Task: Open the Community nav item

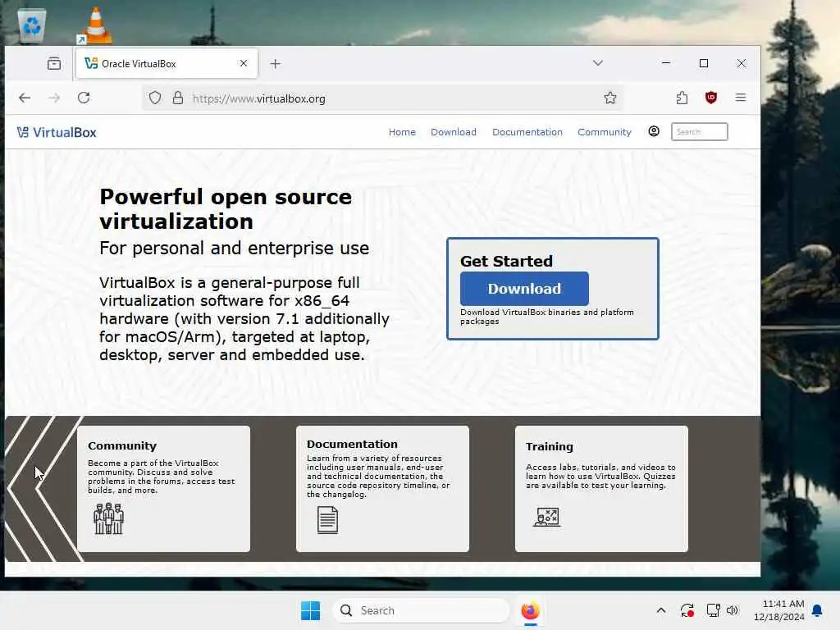Action: click(x=605, y=132)
